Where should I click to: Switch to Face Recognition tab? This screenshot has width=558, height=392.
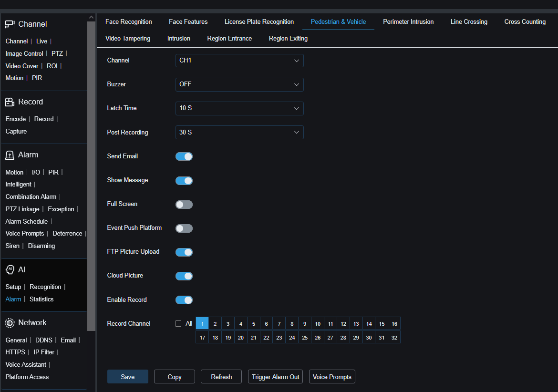(128, 22)
